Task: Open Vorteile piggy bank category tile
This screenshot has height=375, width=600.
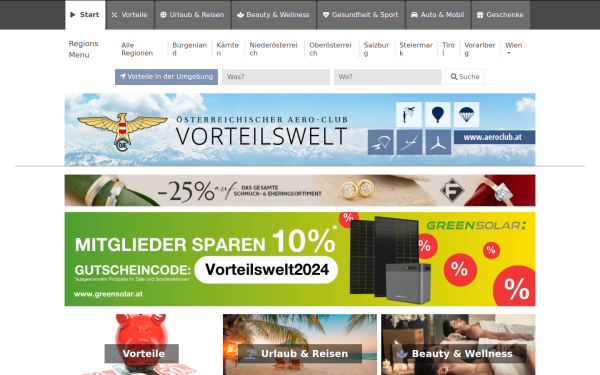Action: [x=141, y=344]
